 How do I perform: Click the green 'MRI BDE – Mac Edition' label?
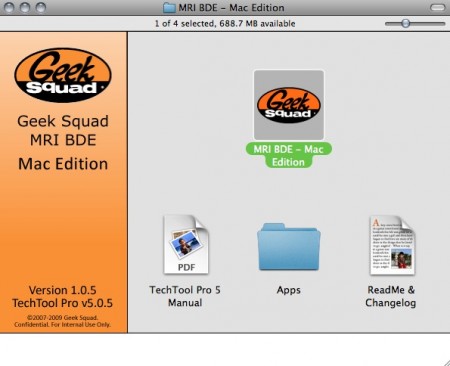[x=289, y=155]
